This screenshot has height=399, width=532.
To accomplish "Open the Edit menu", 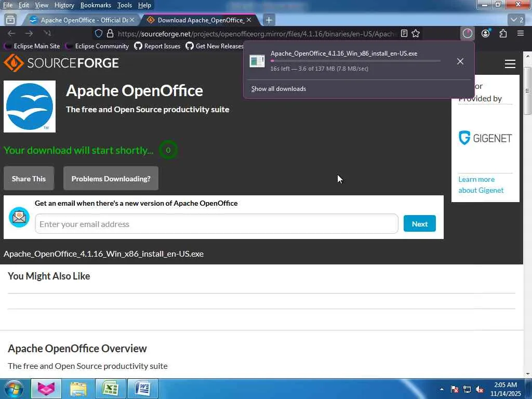I will [24, 5].
